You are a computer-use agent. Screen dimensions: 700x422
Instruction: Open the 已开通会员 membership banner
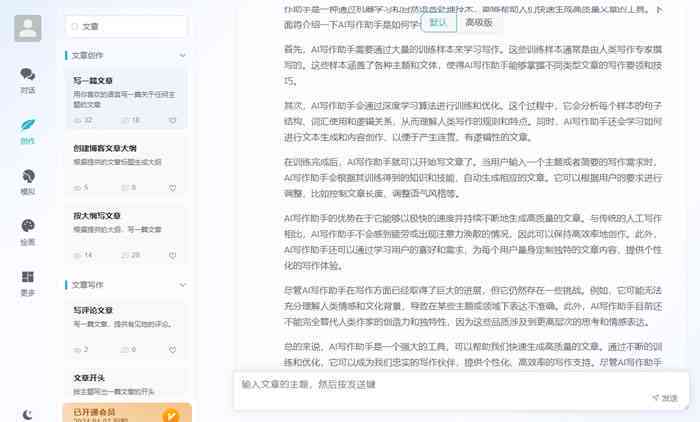tap(127, 413)
